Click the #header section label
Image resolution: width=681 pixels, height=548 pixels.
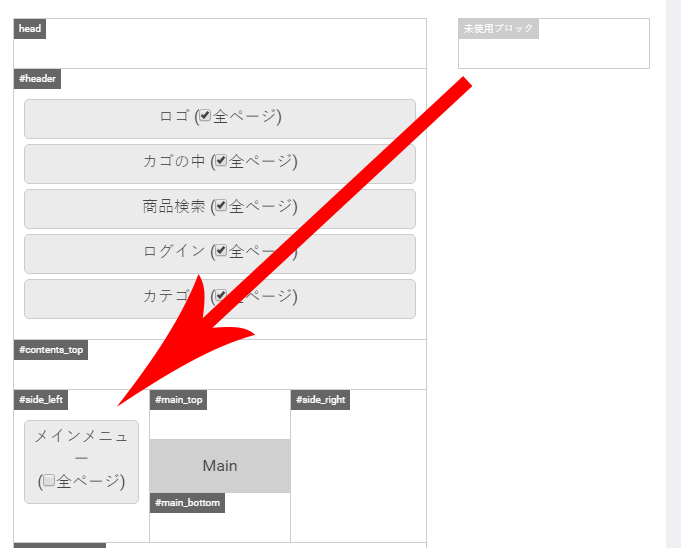tap(37, 79)
